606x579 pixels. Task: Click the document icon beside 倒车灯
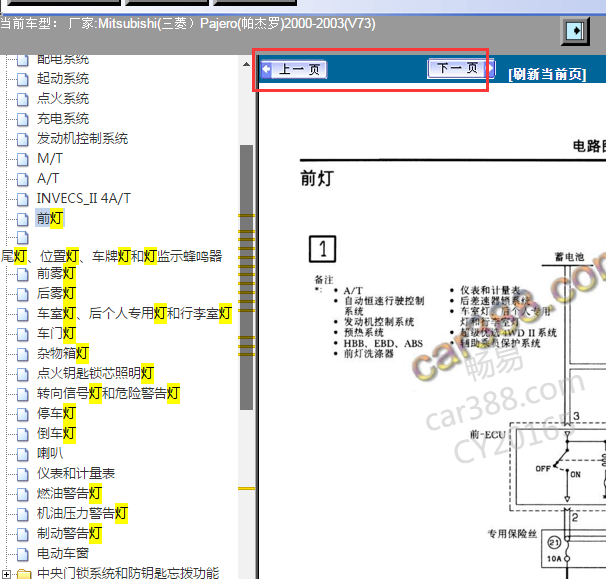click(23, 434)
